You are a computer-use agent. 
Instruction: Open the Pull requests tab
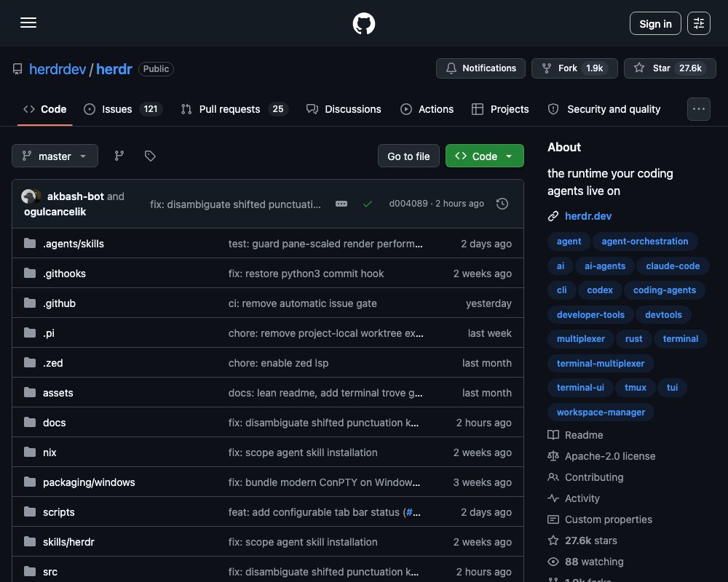click(x=234, y=109)
